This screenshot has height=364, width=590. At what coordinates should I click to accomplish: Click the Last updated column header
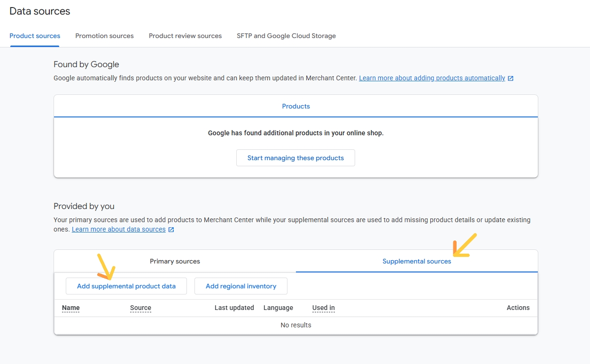234,308
